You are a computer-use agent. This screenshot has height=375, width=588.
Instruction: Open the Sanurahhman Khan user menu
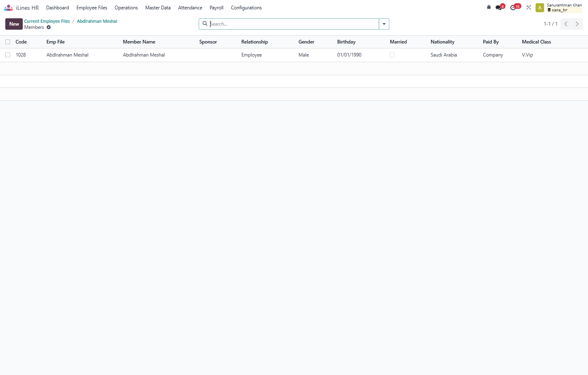(564, 8)
